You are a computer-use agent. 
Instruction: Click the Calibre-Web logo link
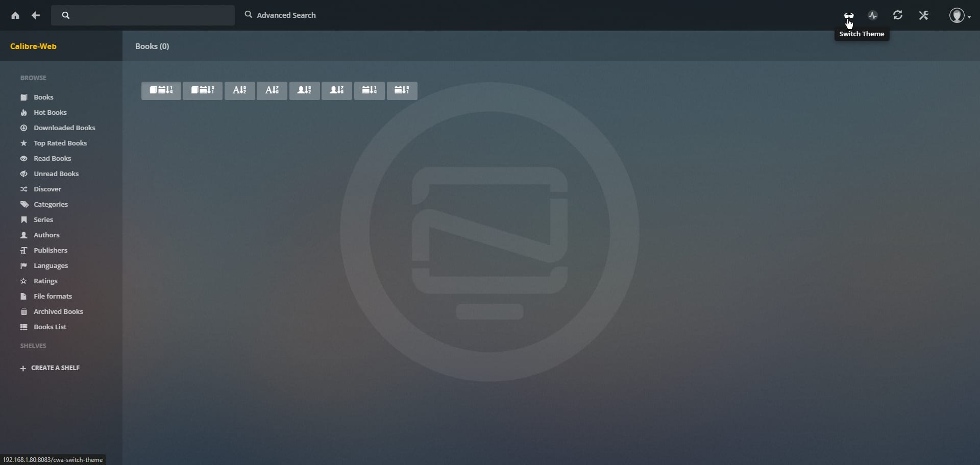coord(33,46)
